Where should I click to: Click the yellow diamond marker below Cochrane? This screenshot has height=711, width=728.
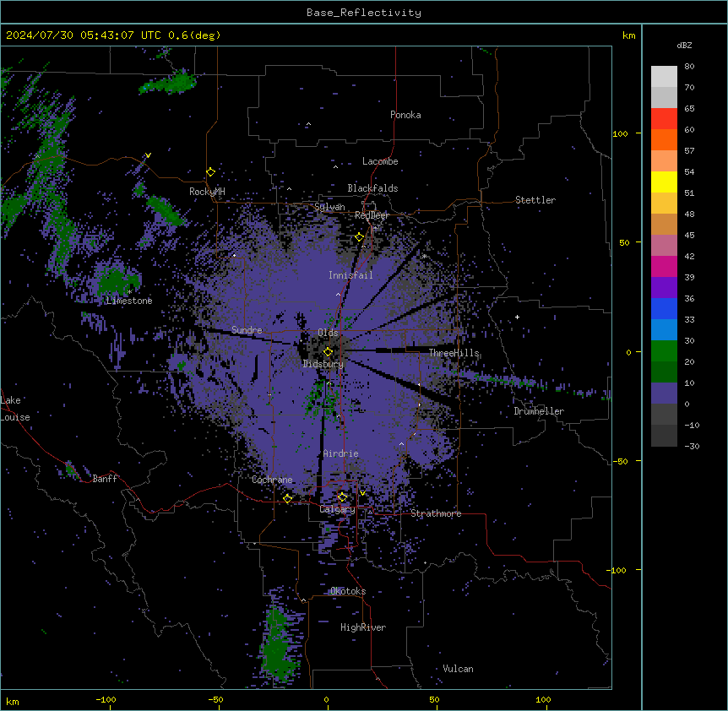pos(287,498)
